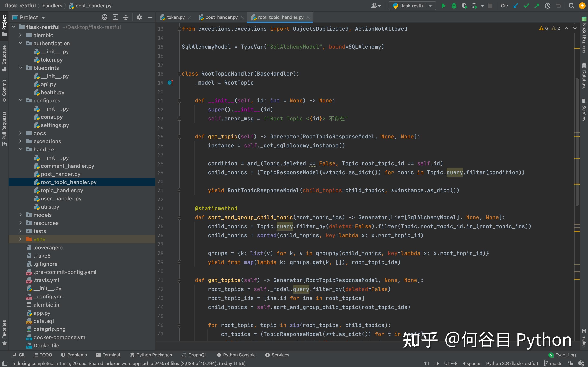
Task: Open flask-restful run configuration dropdown
Action: 412,6
